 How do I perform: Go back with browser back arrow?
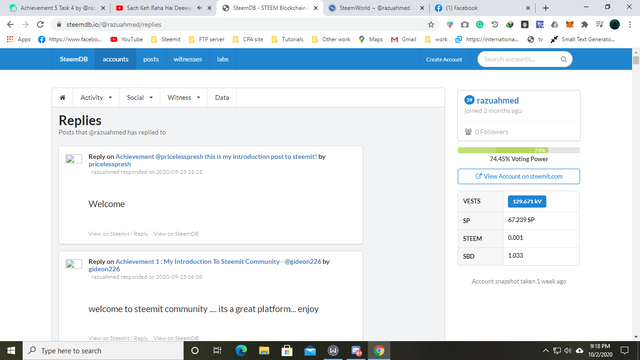point(10,24)
